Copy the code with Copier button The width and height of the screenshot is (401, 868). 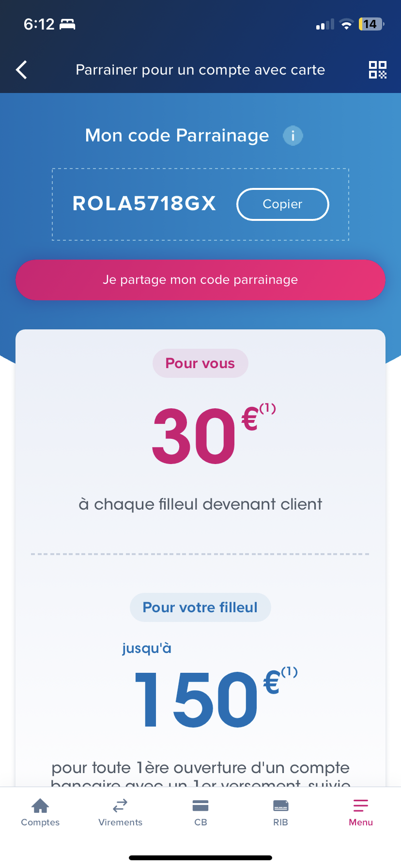pyautogui.click(x=283, y=204)
